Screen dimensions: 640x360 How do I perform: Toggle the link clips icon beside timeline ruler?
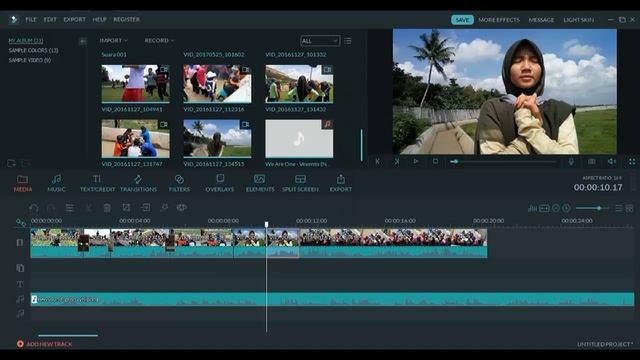pyautogui.click(x=21, y=222)
